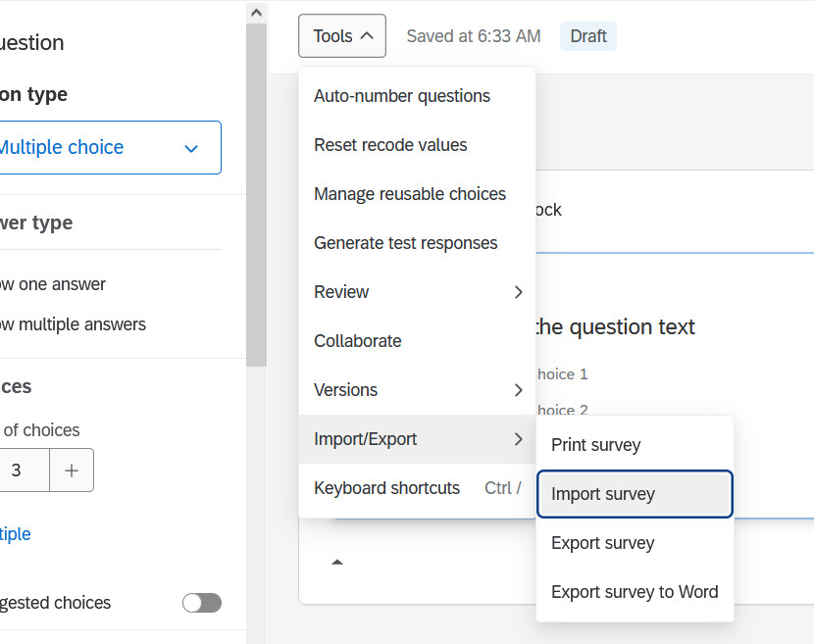Select Auto-number questions
The image size is (814, 644).
point(402,96)
